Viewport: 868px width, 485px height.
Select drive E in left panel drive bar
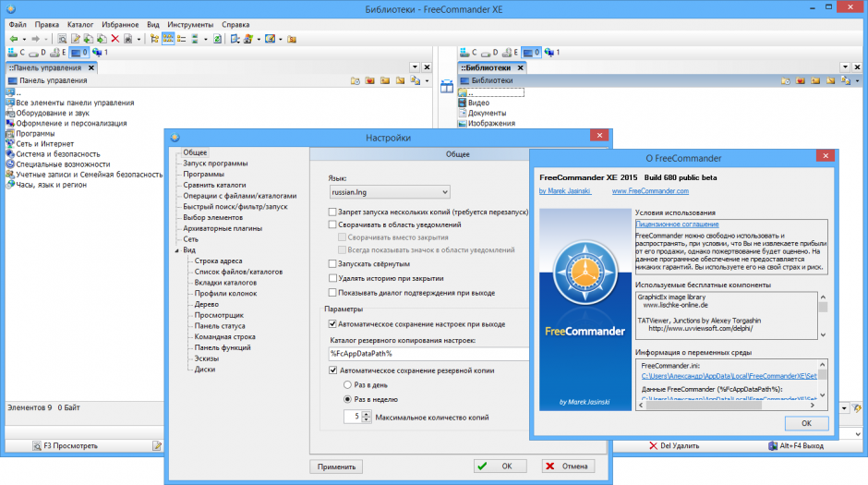point(58,53)
